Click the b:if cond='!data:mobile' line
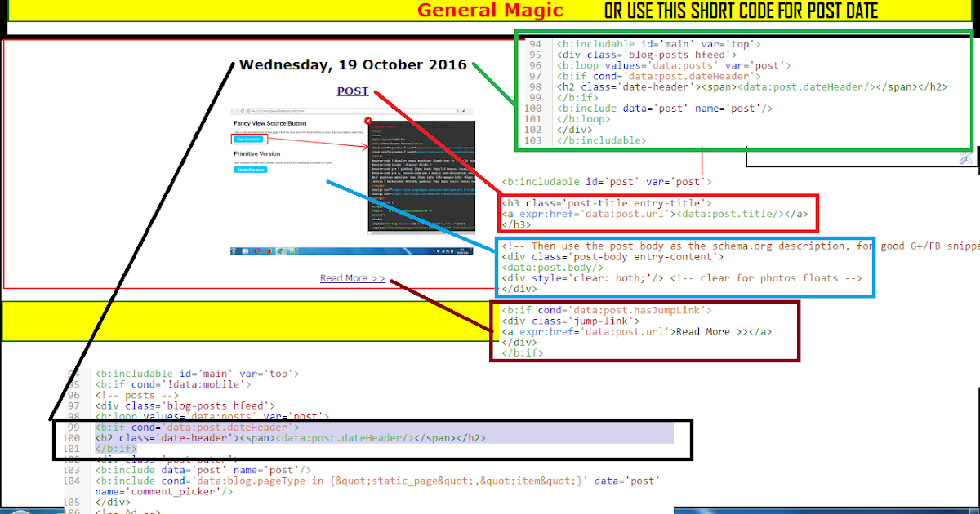980x514 pixels. click(173, 384)
